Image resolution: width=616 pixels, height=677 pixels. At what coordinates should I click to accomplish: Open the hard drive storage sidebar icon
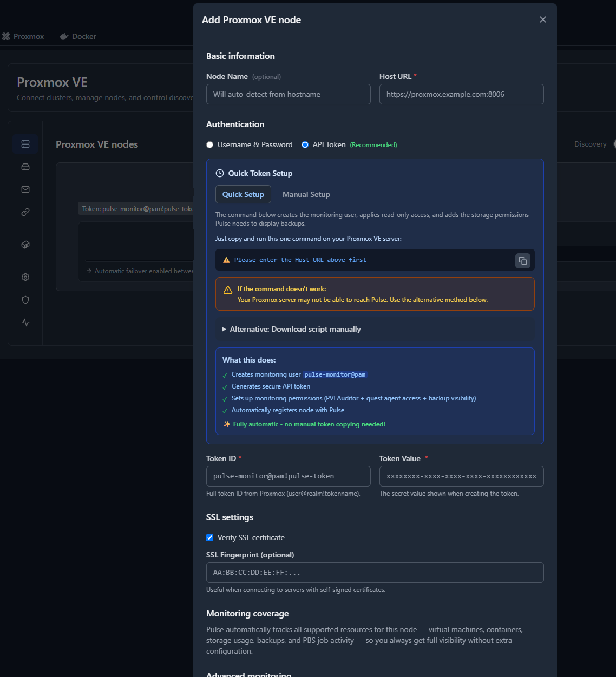tap(25, 167)
